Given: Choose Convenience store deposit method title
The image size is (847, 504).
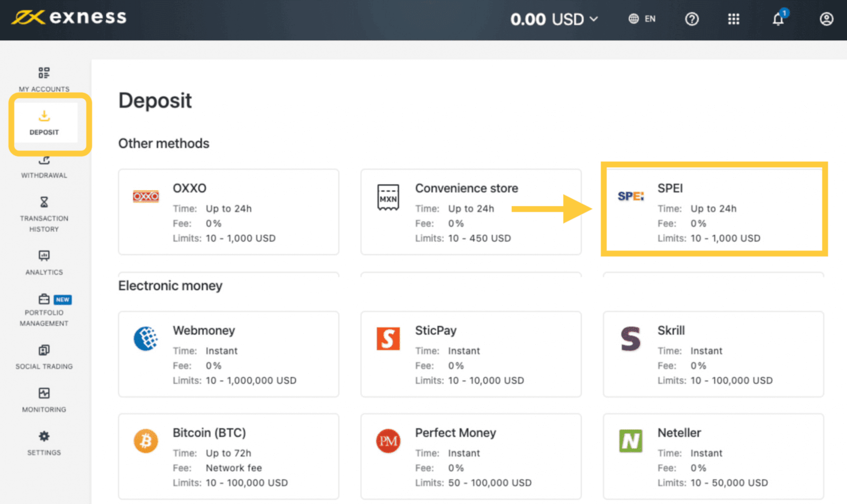Looking at the screenshot, I should coord(466,188).
